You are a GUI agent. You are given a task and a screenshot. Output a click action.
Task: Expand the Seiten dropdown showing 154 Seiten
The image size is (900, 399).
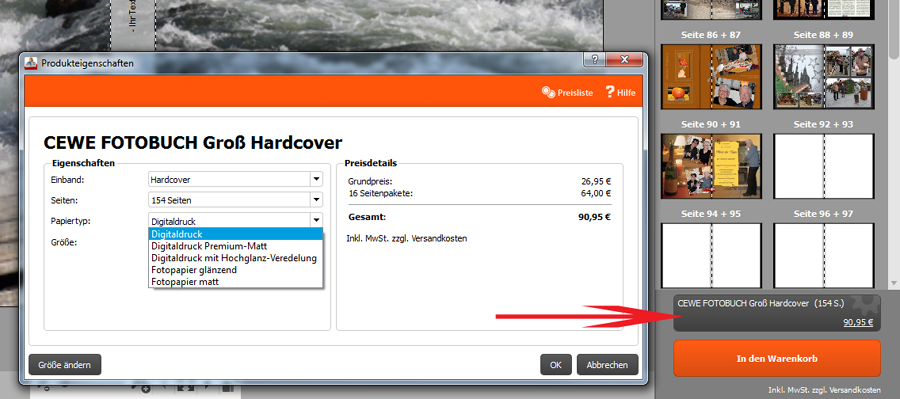tap(235, 200)
